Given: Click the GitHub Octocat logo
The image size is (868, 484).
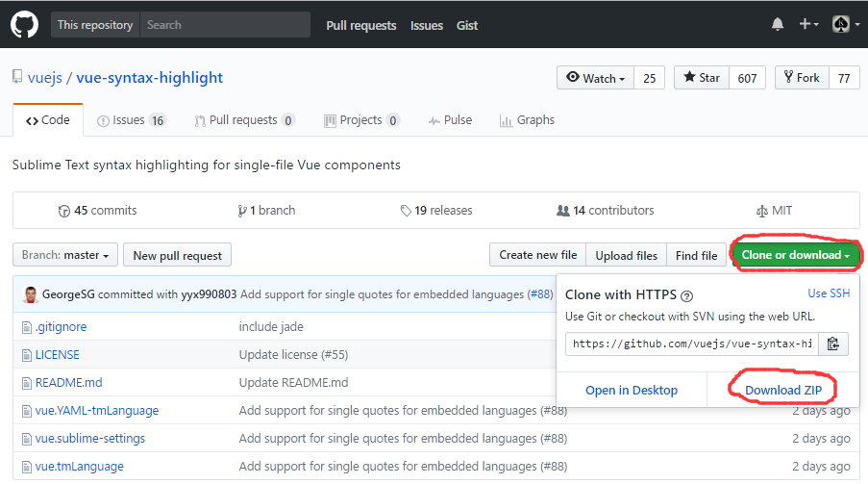Looking at the screenshot, I should coord(24,24).
